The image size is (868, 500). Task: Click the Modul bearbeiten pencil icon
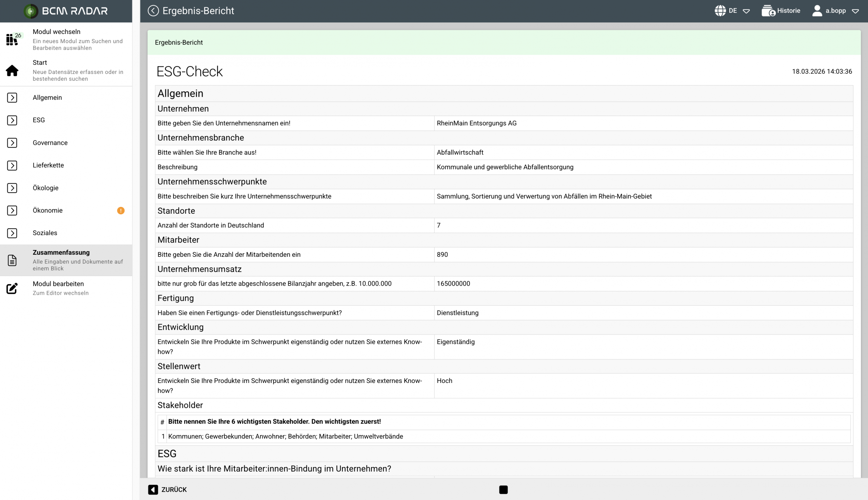[x=12, y=288]
